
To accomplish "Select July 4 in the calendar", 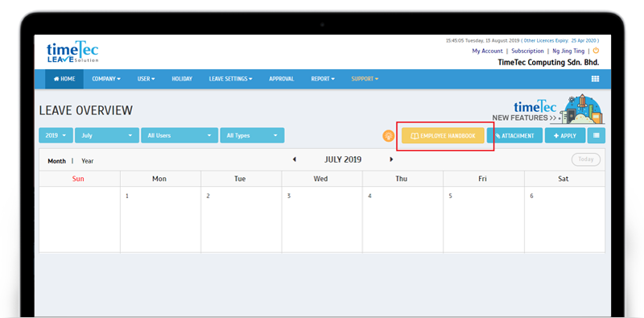I will pyautogui.click(x=402, y=220).
